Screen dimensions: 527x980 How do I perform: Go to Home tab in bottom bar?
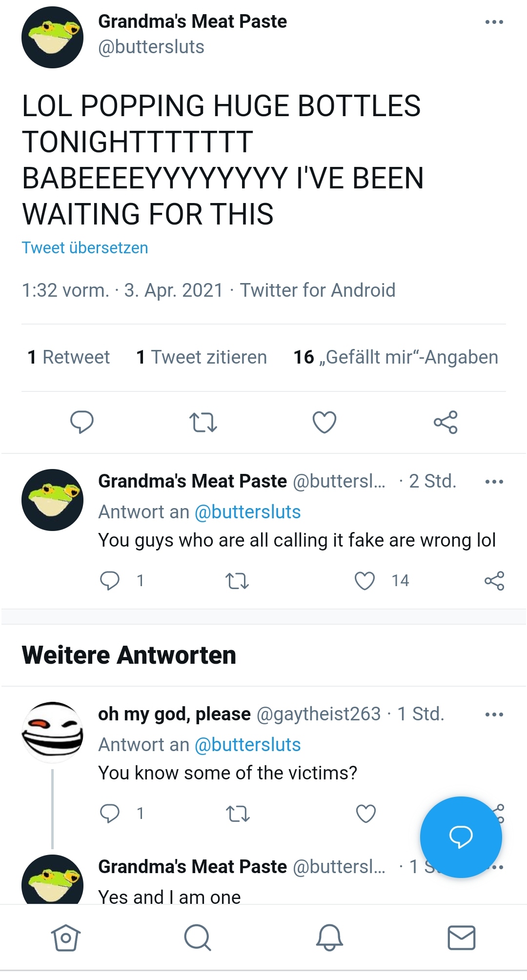[66, 938]
